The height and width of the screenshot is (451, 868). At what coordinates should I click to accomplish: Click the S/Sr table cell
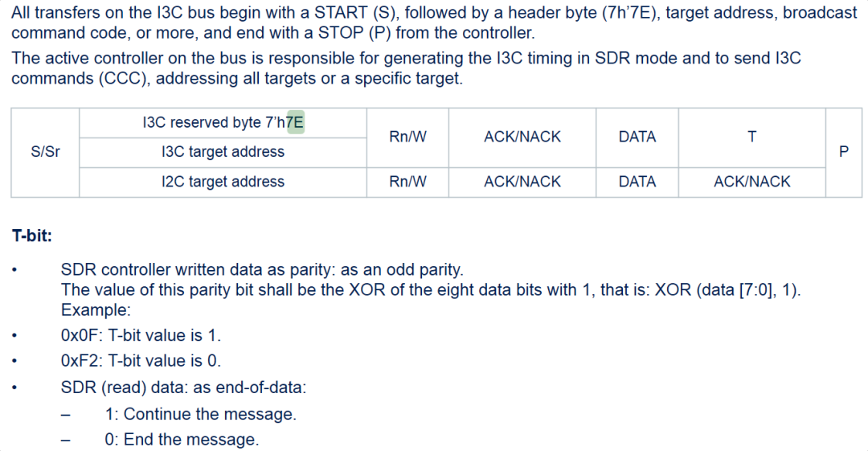click(45, 152)
